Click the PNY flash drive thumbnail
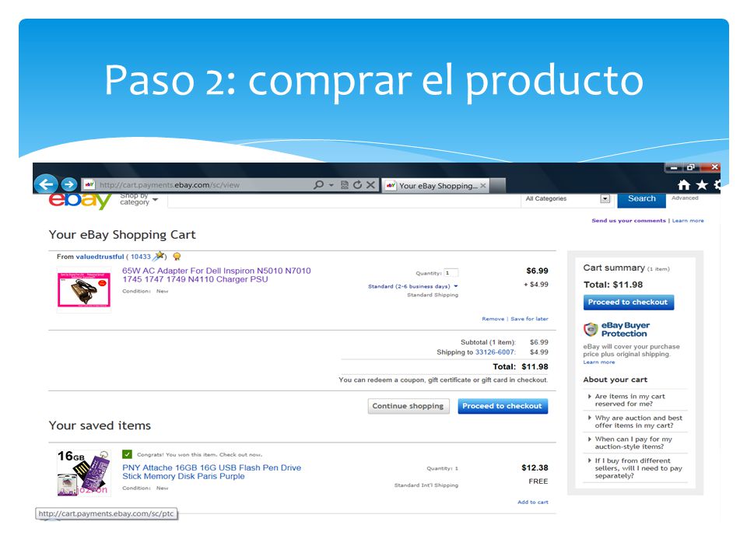747x560 pixels. pos(84,473)
